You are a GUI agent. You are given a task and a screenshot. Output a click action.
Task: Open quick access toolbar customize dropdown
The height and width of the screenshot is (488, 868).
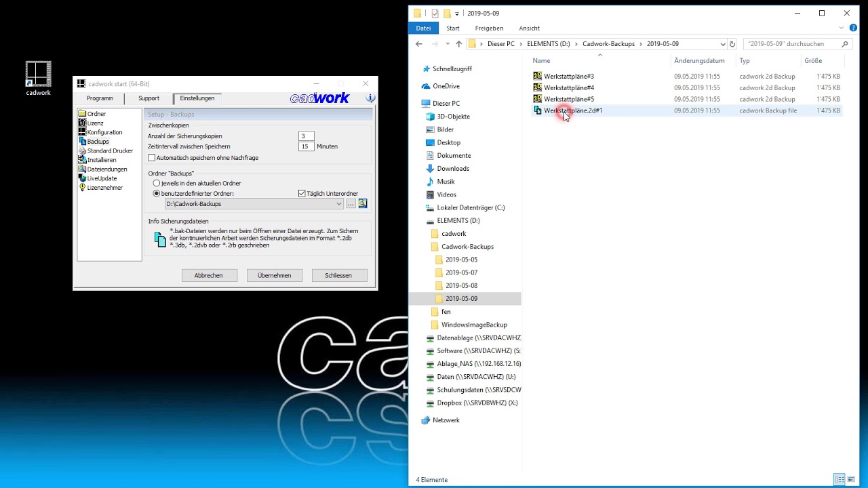(458, 14)
